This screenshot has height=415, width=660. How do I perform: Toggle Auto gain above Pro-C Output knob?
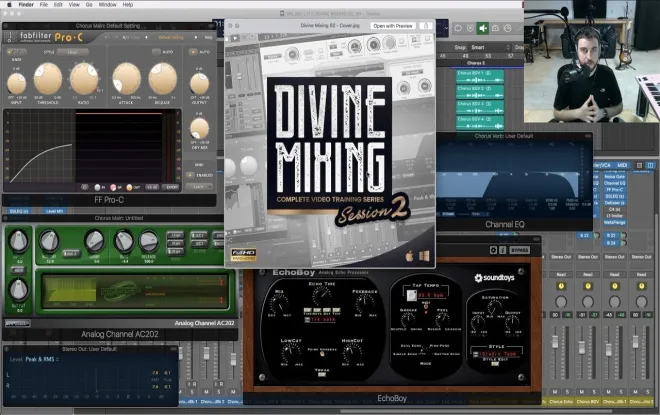coord(193,52)
